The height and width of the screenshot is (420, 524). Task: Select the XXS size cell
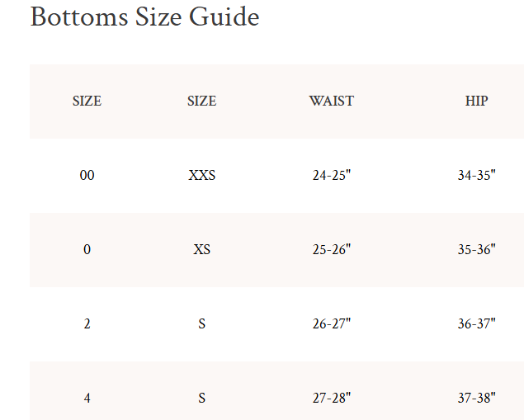[x=201, y=175]
